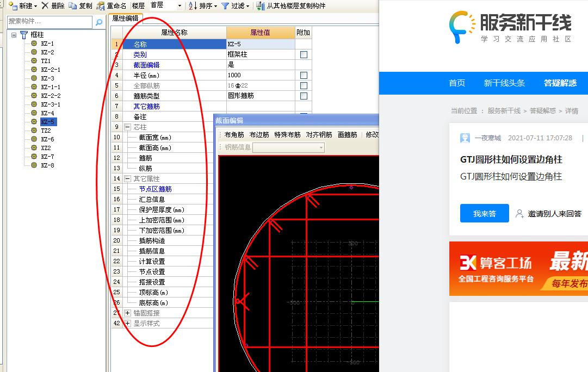This screenshot has width=588, height=372.
Task: Collapse the 框柱 tree node
Action: point(14,35)
